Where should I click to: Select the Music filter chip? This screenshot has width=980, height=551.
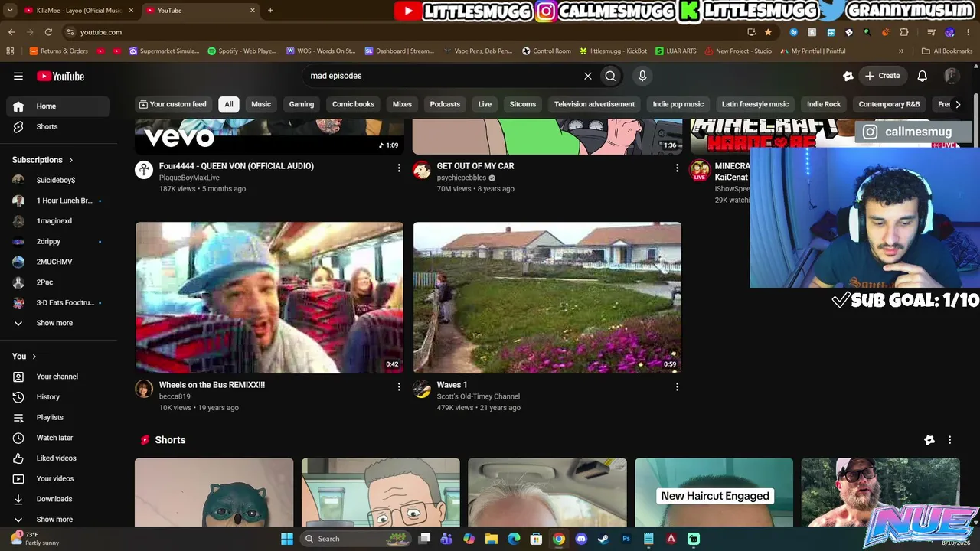point(261,104)
